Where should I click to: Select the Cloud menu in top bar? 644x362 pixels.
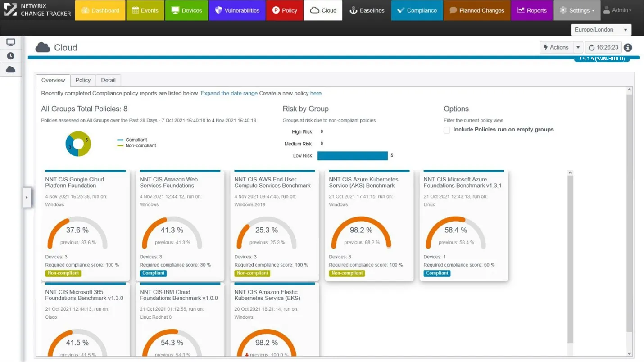(x=323, y=10)
